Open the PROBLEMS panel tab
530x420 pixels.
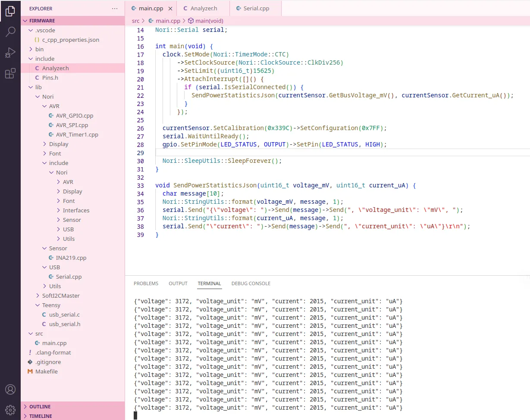tap(146, 283)
